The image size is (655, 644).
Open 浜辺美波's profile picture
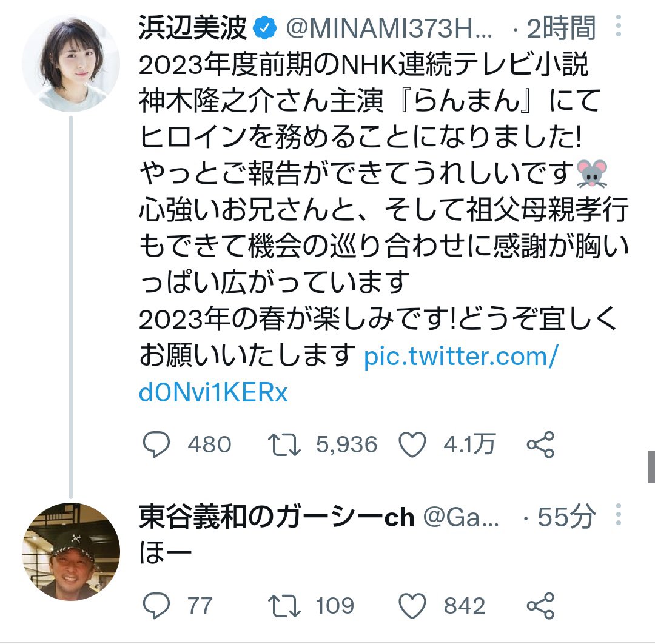tap(70, 62)
